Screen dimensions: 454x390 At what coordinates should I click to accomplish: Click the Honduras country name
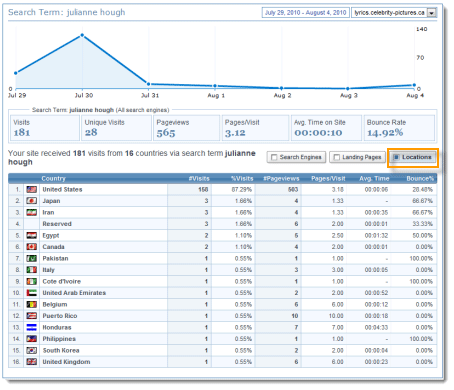pos(57,328)
